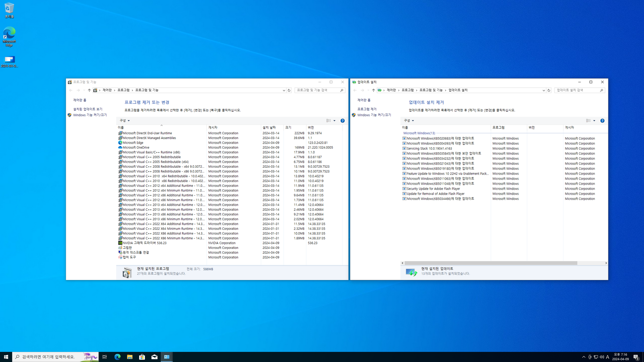Select Servicing Stack 10.0.19041.4163 update

click(x=429, y=149)
